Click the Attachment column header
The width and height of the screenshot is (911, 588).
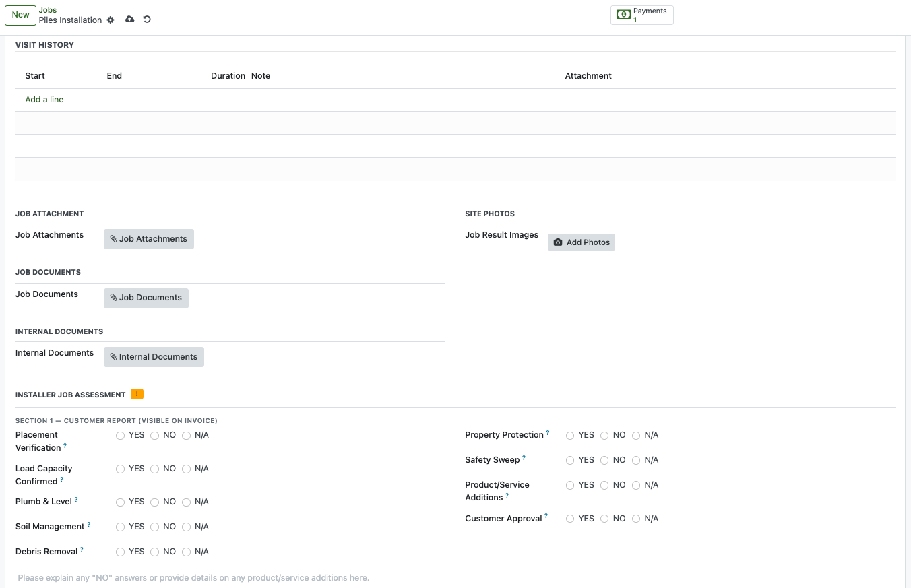pyautogui.click(x=588, y=76)
